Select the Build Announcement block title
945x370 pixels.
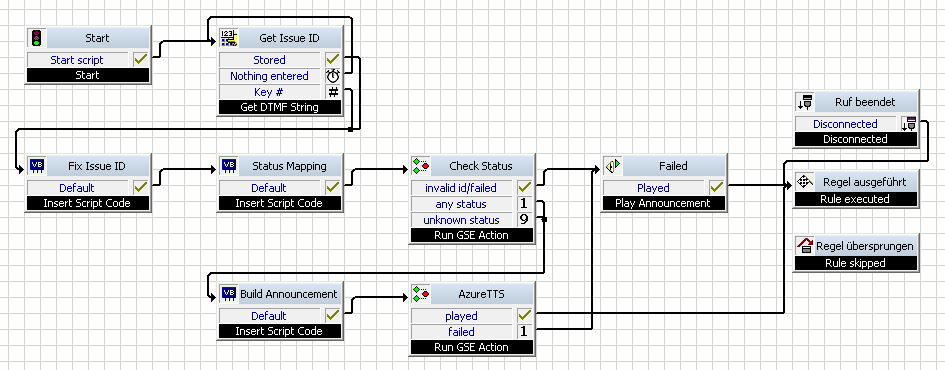(289, 294)
